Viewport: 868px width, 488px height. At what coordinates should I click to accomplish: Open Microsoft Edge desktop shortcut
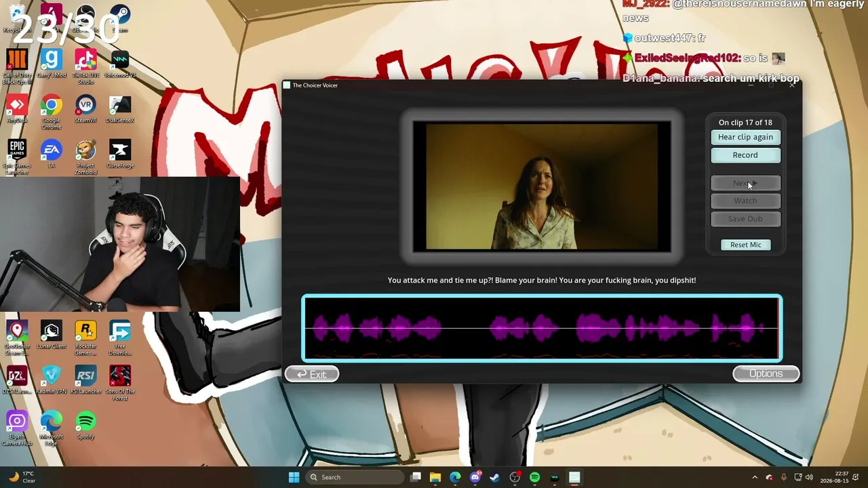[51, 428]
